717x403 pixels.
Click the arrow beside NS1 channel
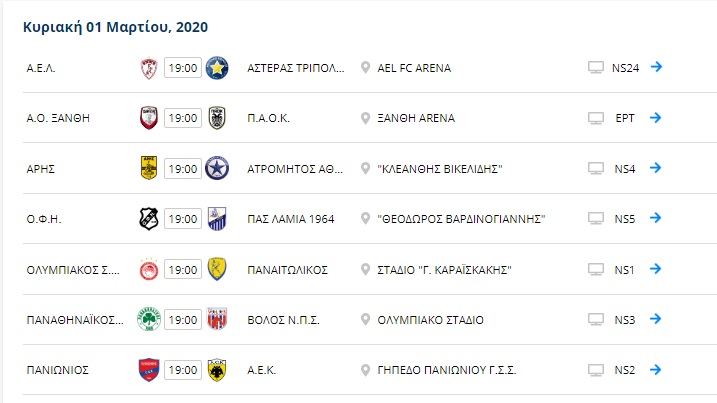[656, 269]
